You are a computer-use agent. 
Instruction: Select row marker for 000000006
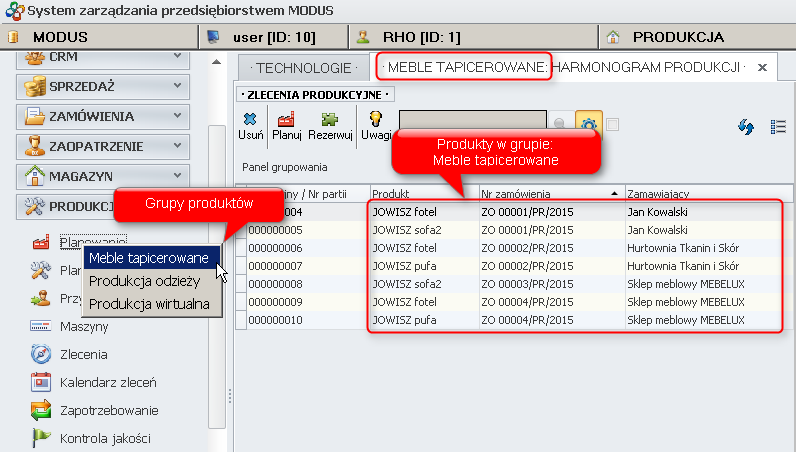pos(241,248)
